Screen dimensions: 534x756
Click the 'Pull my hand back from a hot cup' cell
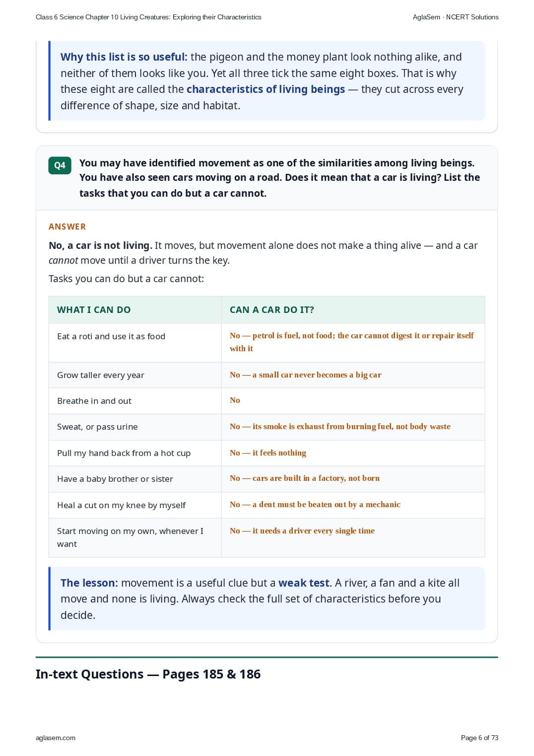tap(135, 453)
